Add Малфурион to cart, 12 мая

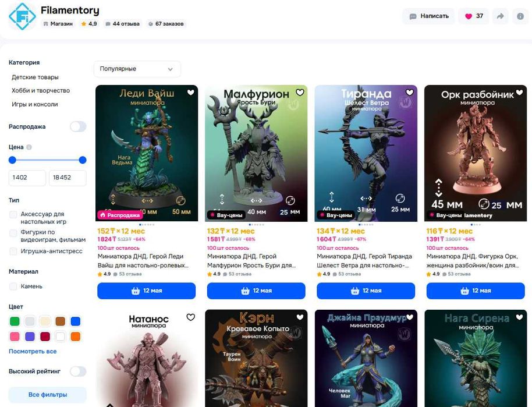pos(256,291)
